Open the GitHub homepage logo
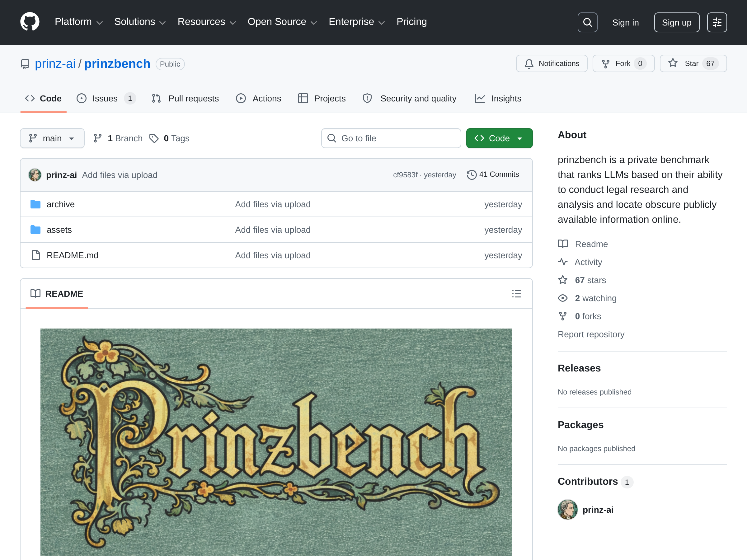The width and height of the screenshot is (747, 560). coord(30,22)
